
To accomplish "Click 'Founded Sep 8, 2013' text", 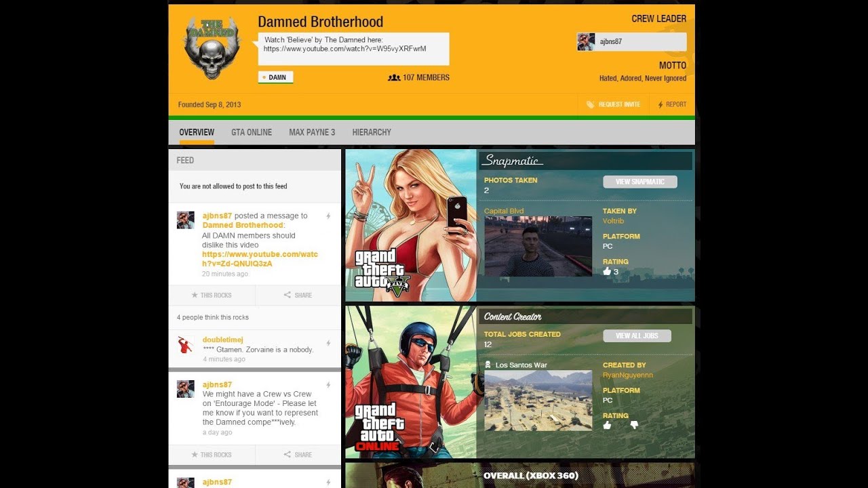I will (x=210, y=105).
